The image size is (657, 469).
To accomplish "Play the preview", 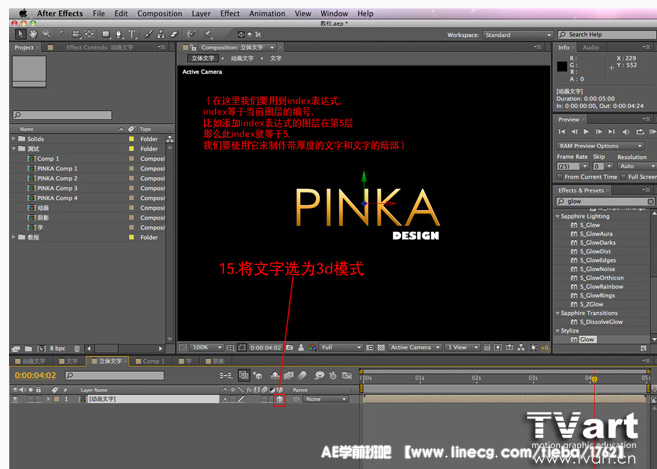I will pos(586,132).
